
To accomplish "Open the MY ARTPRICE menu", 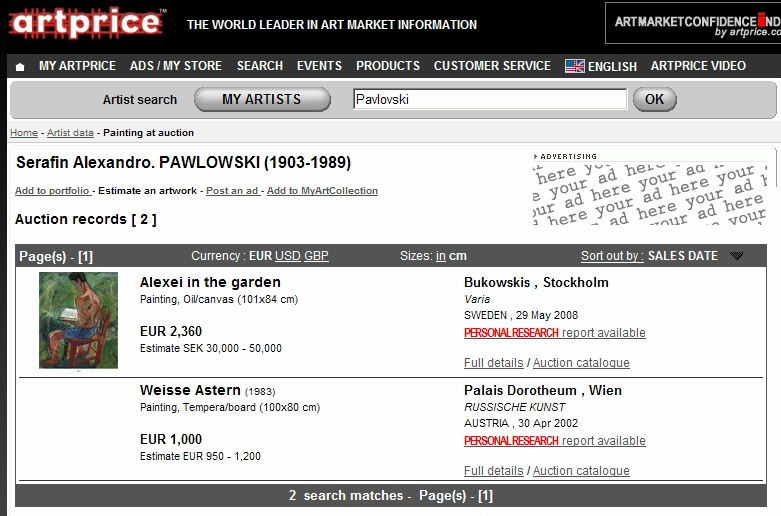I will pos(77,66).
